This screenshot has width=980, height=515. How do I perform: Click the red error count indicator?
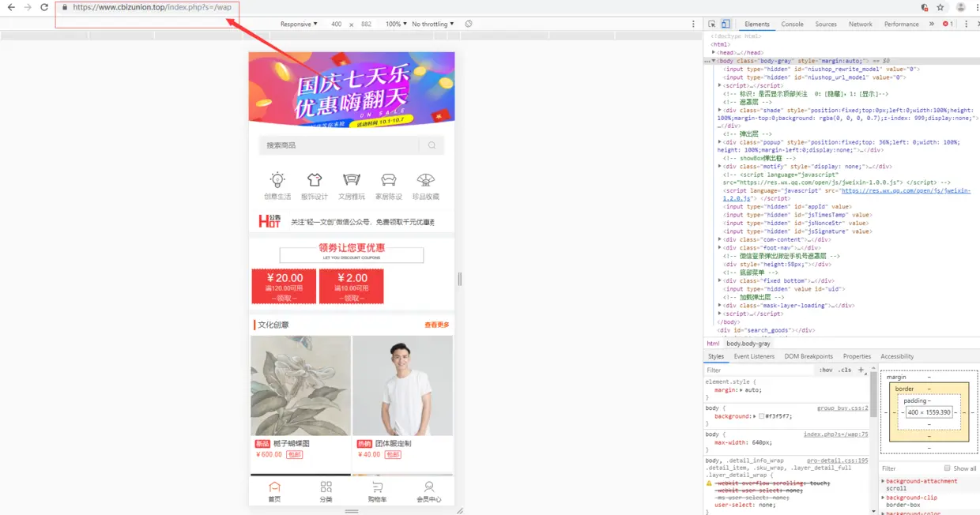tap(948, 24)
